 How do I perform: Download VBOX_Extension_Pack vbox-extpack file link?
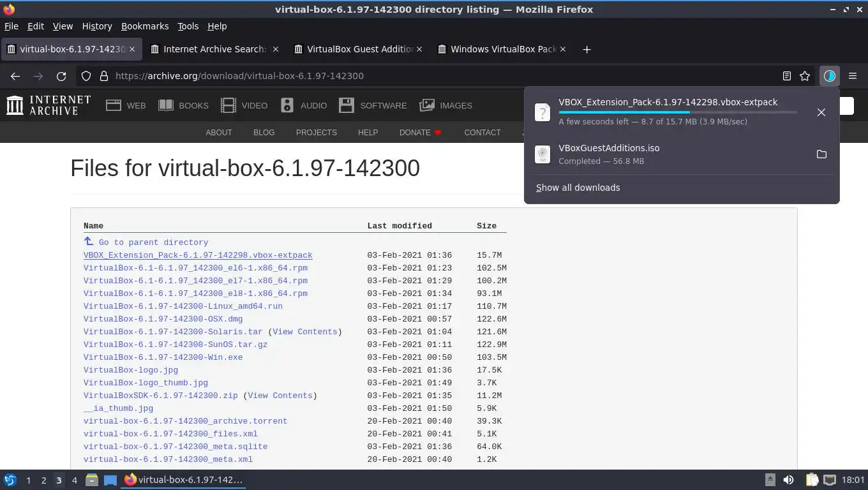198,255
